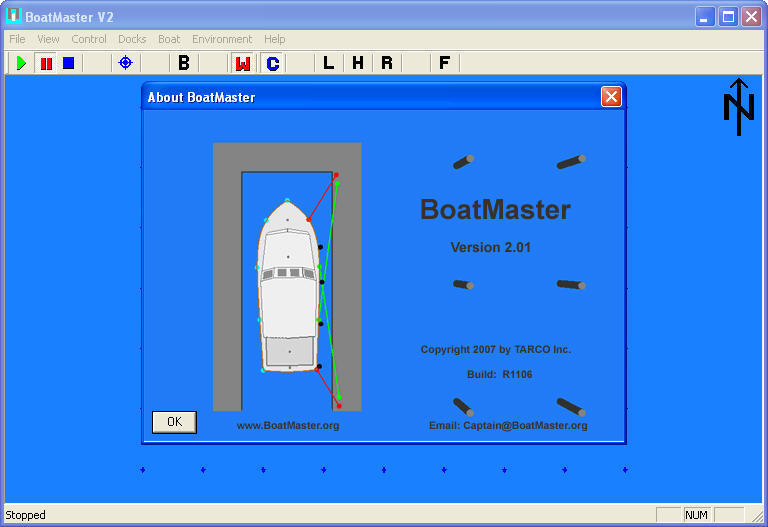The width and height of the screenshot is (768, 527).
Task: Click the Stopped status bar text
Action: [25, 515]
